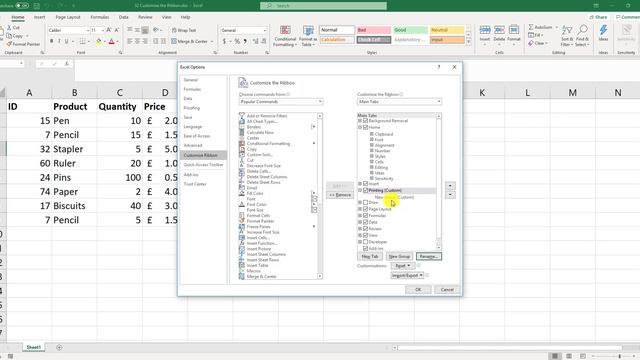Toggle the AutoSave switch in title bar
The width and height of the screenshot is (640, 360).
(22, 6)
